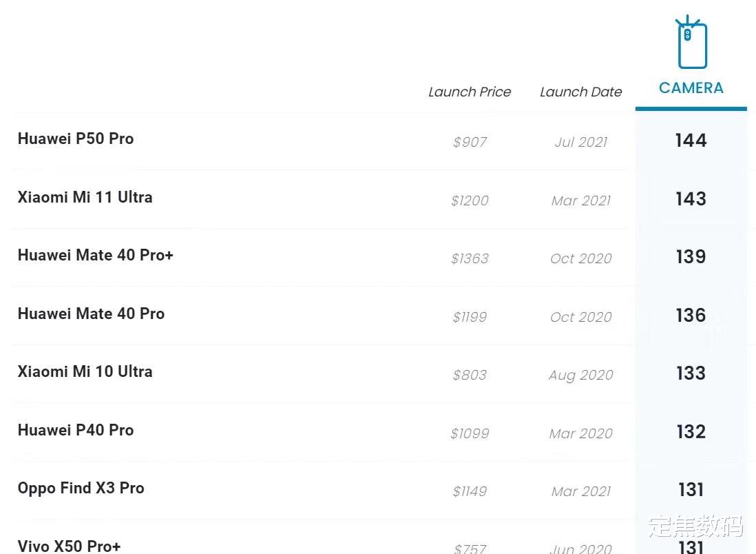
Task: Open the Oppo Find X3 Pro link
Action: pos(81,488)
